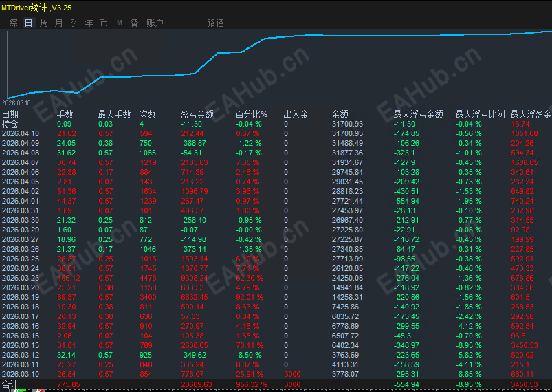Click profit value 9308.24
Image resolution: width=552 pixels, height=392 pixels.
[x=195, y=278]
